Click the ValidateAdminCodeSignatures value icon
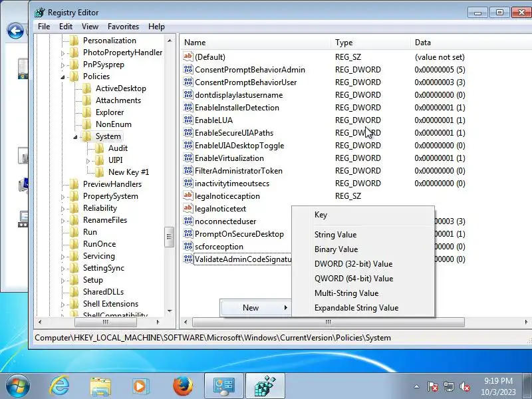 coord(188,259)
